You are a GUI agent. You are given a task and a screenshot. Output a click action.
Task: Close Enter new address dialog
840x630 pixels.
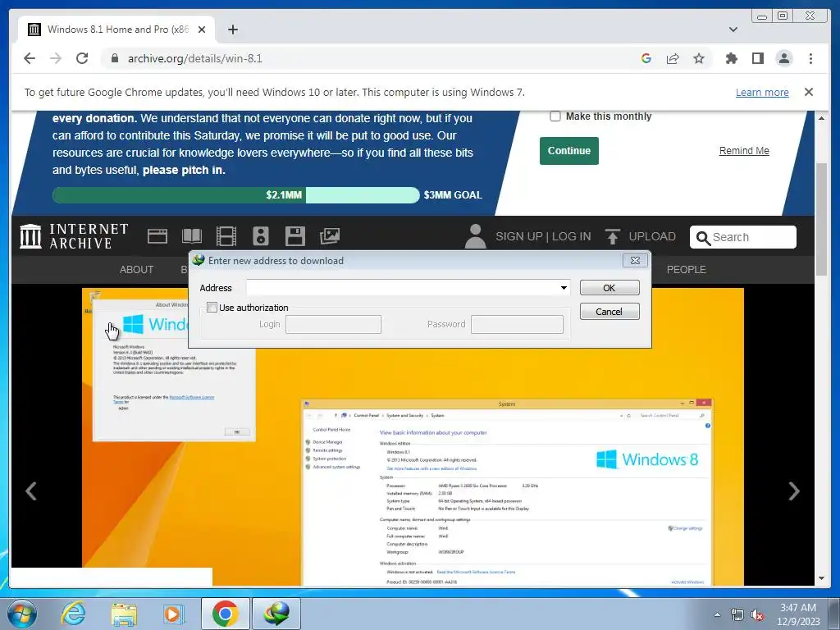click(x=635, y=260)
